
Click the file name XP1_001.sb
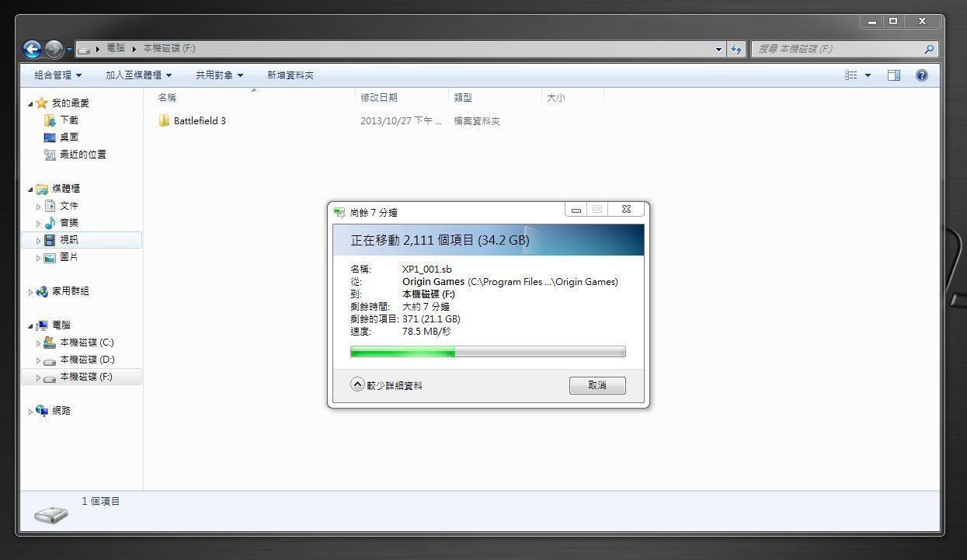coord(426,270)
